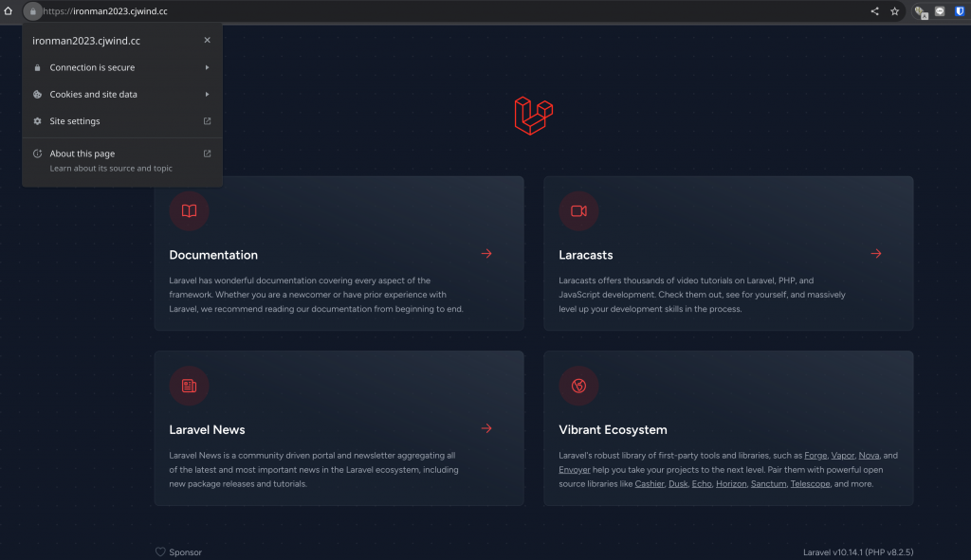Open the Forge link
Image resolution: width=971 pixels, height=560 pixels.
pos(815,456)
